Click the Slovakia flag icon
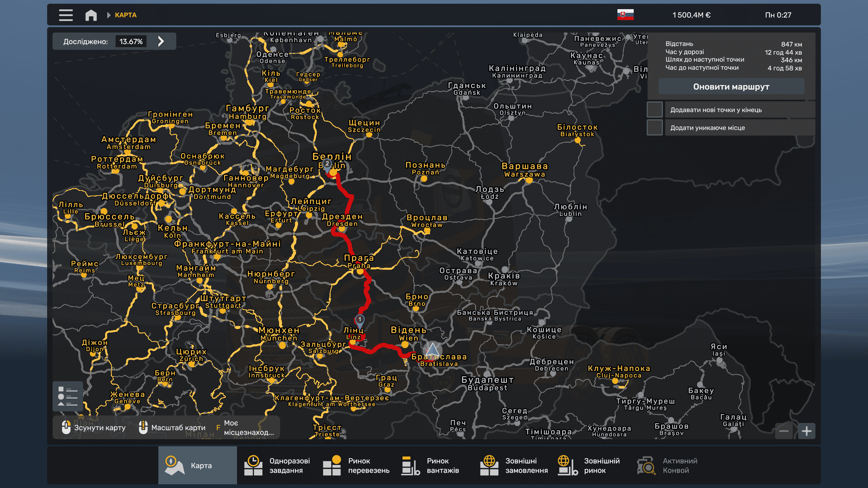The width and height of the screenshot is (868, 488). coord(625,15)
